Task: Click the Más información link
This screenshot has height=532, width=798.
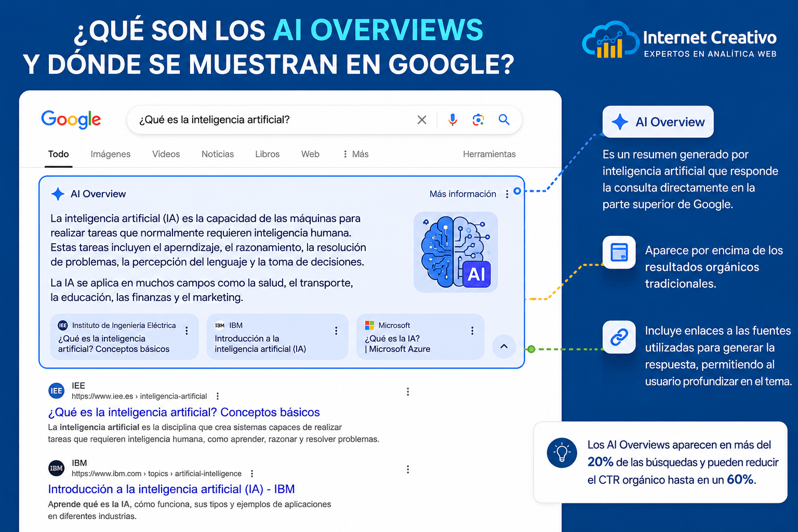Action: 463,194
